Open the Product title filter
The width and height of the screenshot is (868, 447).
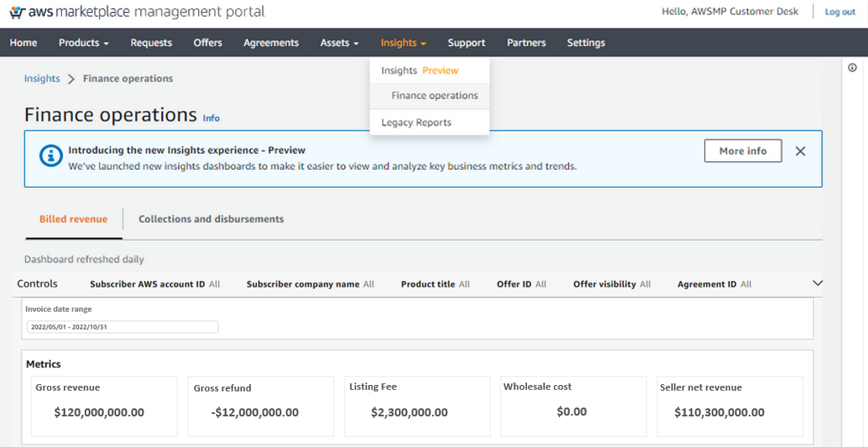tap(435, 284)
